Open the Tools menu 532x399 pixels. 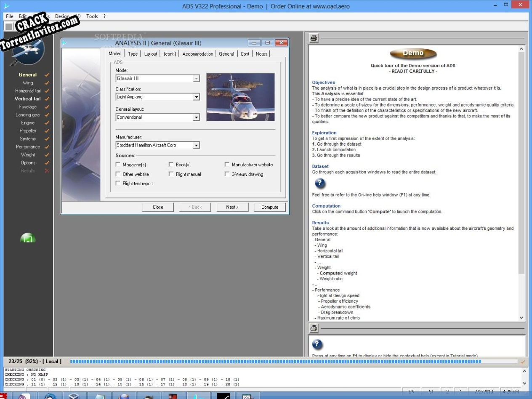pos(92,16)
